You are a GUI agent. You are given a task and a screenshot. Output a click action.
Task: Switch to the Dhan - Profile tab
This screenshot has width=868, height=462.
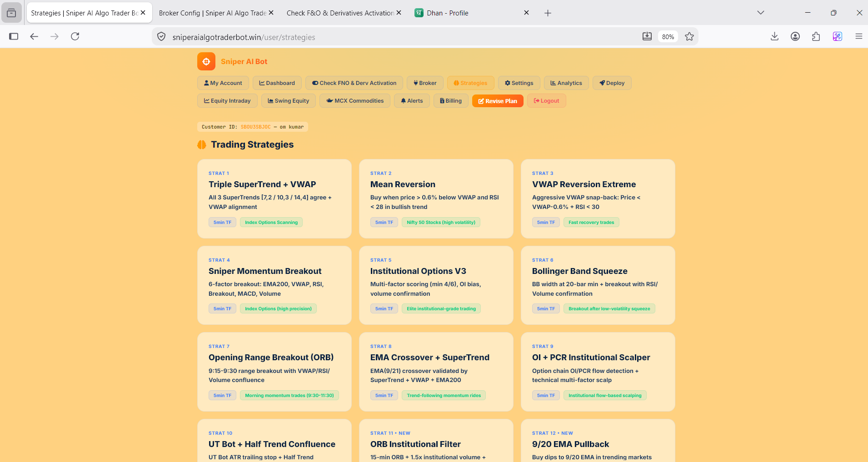tap(469, 13)
